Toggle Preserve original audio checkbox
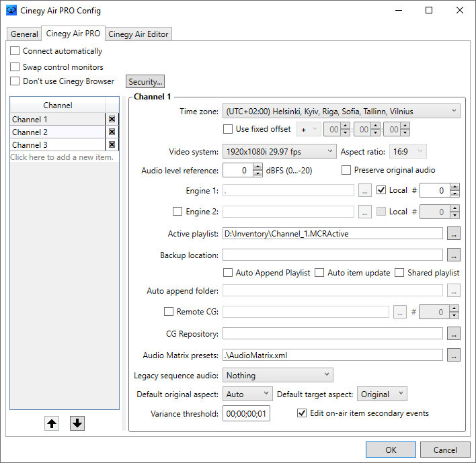The height and width of the screenshot is (463, 476). (346, 170)
